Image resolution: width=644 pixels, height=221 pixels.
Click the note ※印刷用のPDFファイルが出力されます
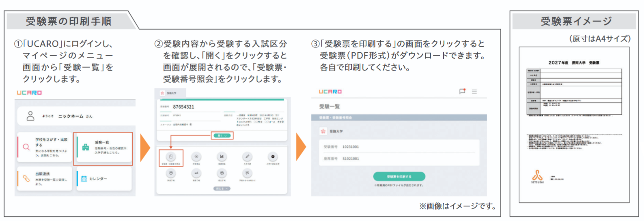pos(399,185)
